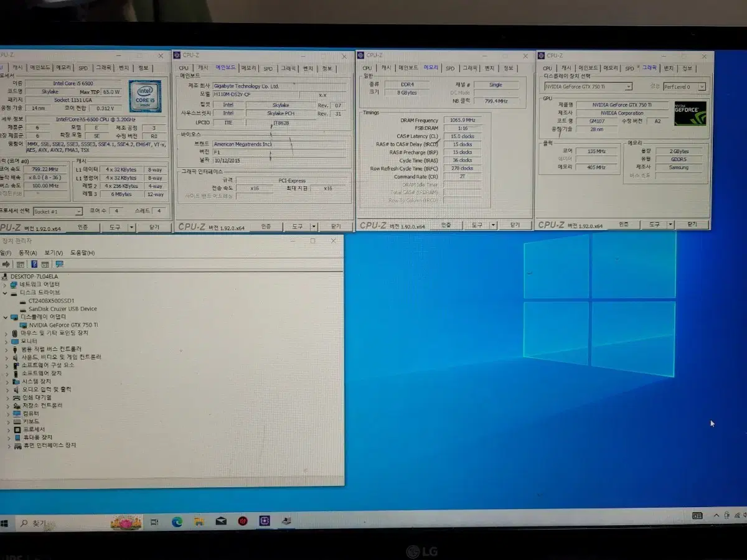Screen dimensions: 747x560
Task: Open File Explorer from the taskbar
Action: 199,523
